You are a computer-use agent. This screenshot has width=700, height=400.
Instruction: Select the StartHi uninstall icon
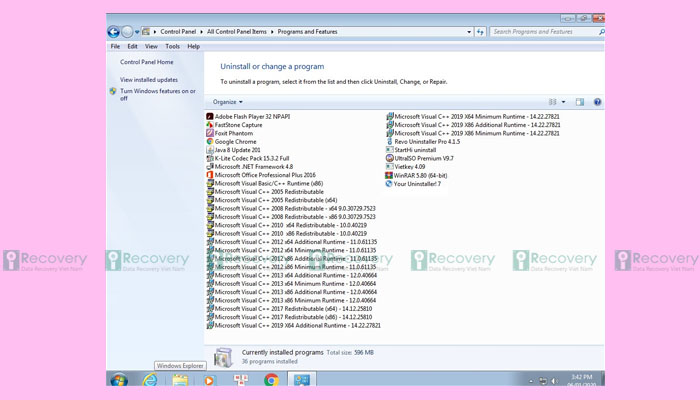click(x=389, y=150)
